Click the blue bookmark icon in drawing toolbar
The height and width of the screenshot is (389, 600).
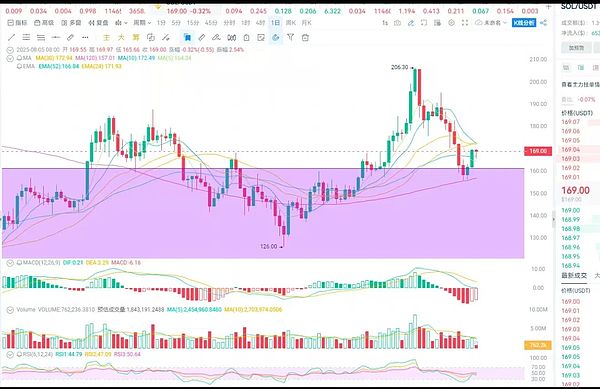(x=187, y=37)
